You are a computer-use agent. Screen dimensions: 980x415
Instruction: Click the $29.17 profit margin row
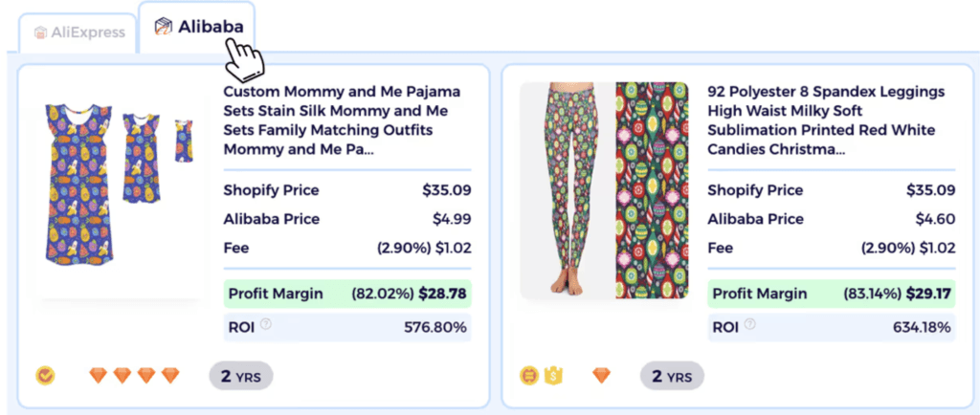click(x=830, y=294)
